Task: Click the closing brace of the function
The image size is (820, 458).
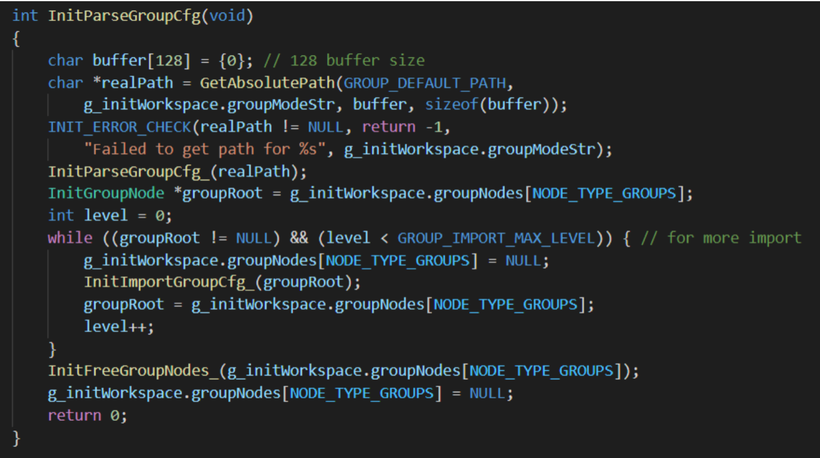Action: [16, 438]
